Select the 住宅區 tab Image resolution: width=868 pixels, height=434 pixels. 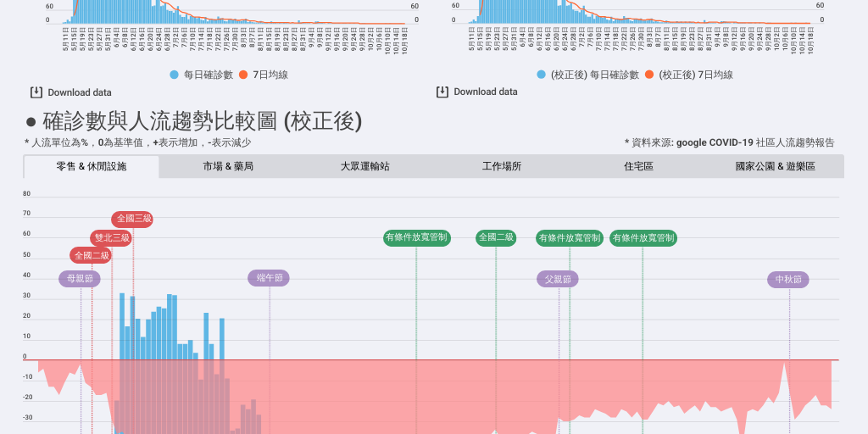638,167
